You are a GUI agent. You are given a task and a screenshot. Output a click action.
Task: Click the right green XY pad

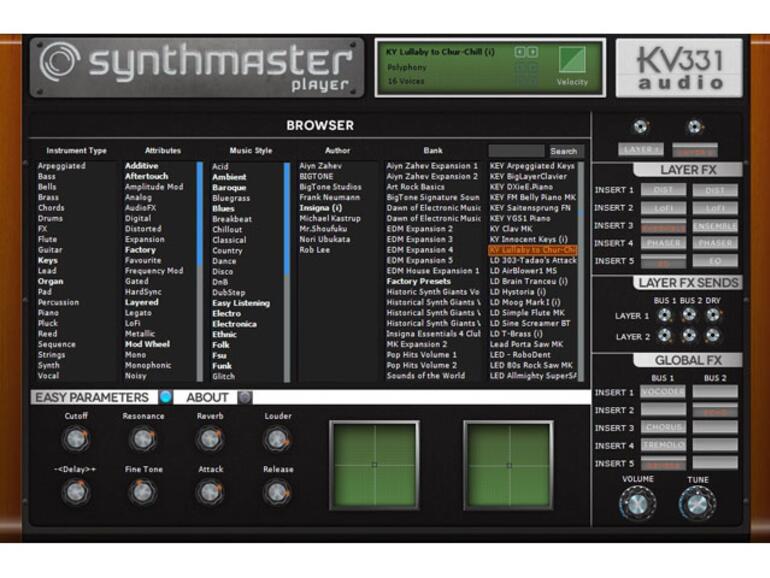[508, 465]
